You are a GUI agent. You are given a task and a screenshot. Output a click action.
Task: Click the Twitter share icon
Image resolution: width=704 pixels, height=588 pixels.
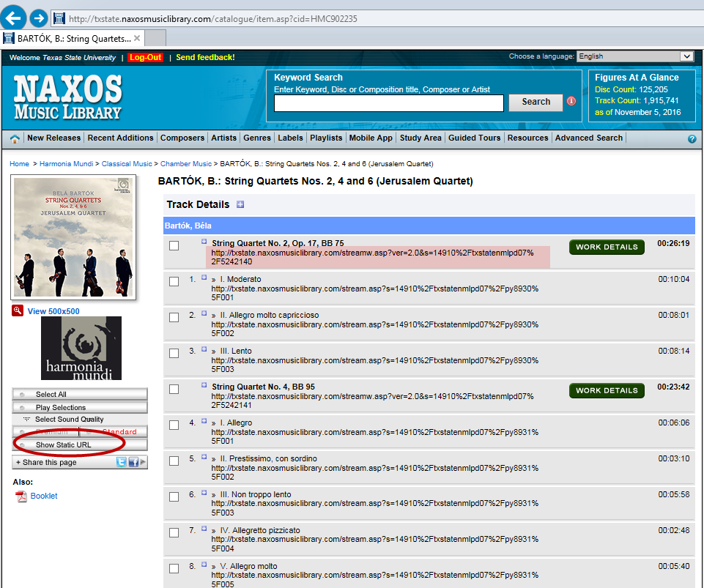(121, 462)
